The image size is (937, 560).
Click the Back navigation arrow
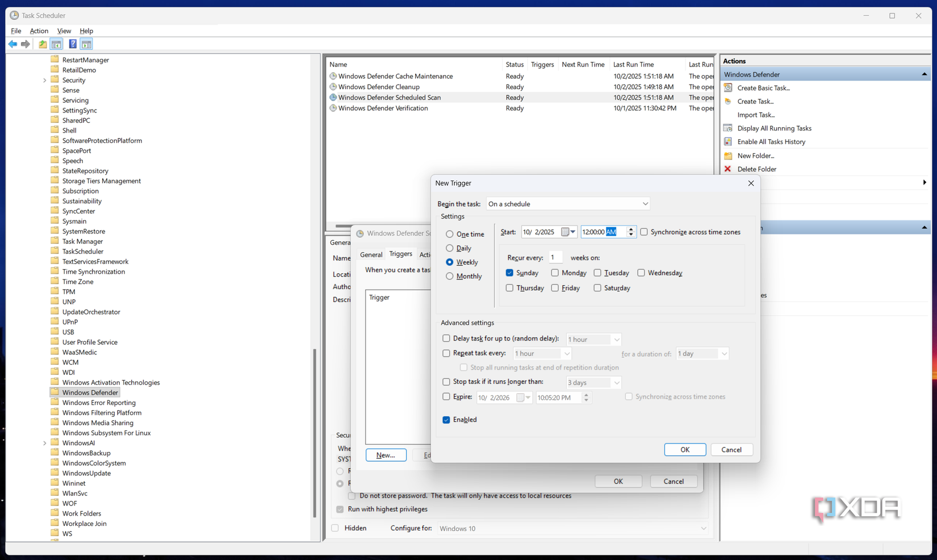coord(12,44)
